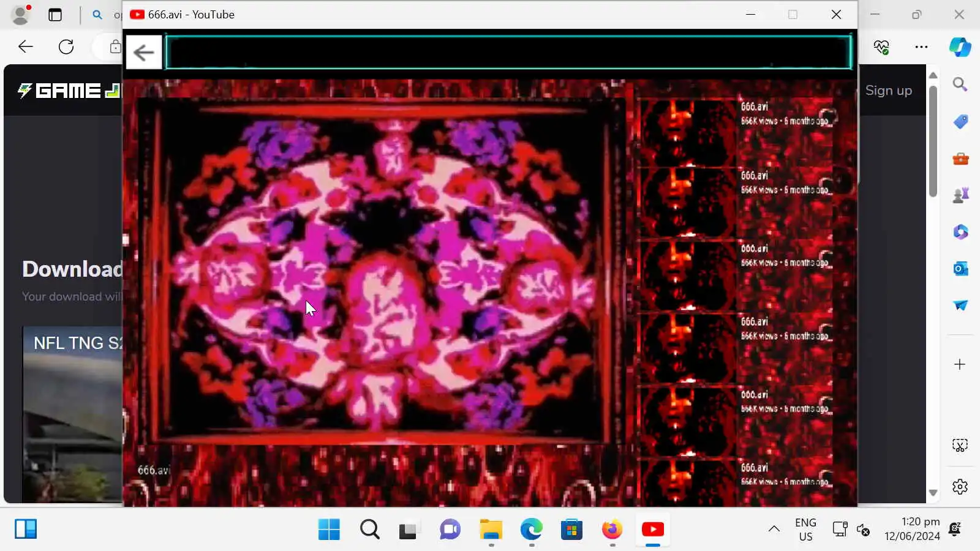Open the Windows Start menu

(x=329, y=530)
